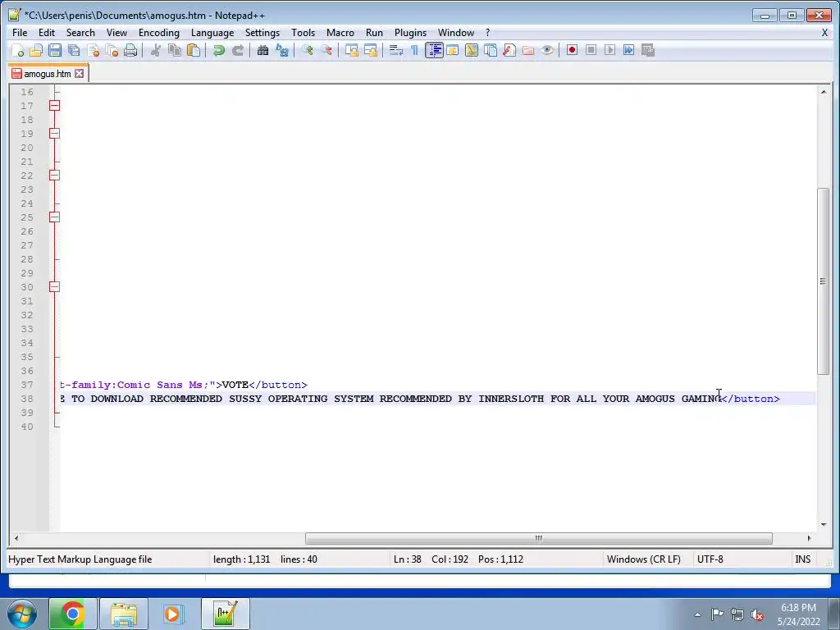Collapse the fold at line 25
This screenshot has width=840, height=630.
(55, 217)
